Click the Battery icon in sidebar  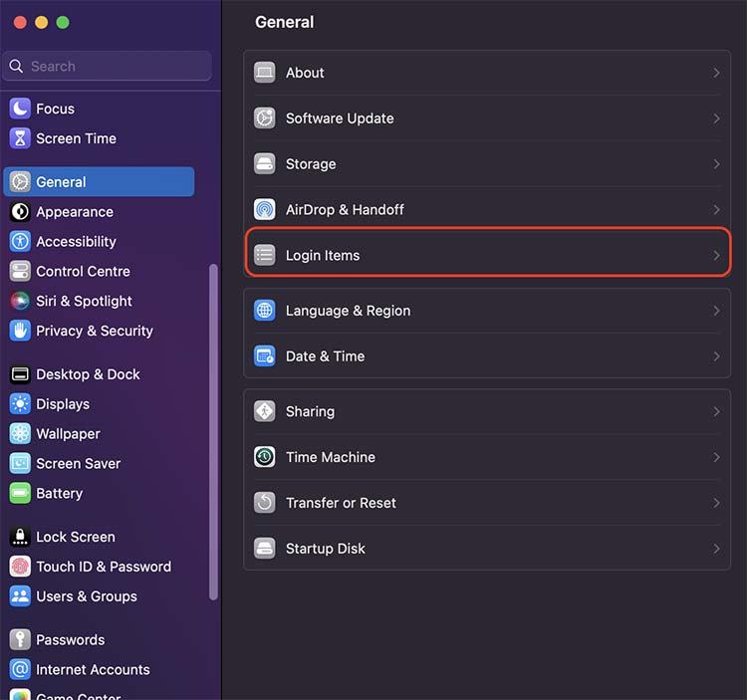pyautogui.click(x=20, y=493)
